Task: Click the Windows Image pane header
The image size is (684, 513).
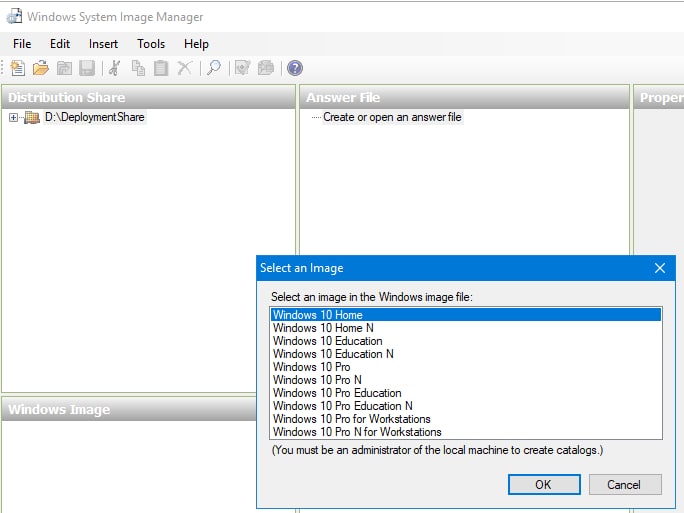Action: coord(130,409)
